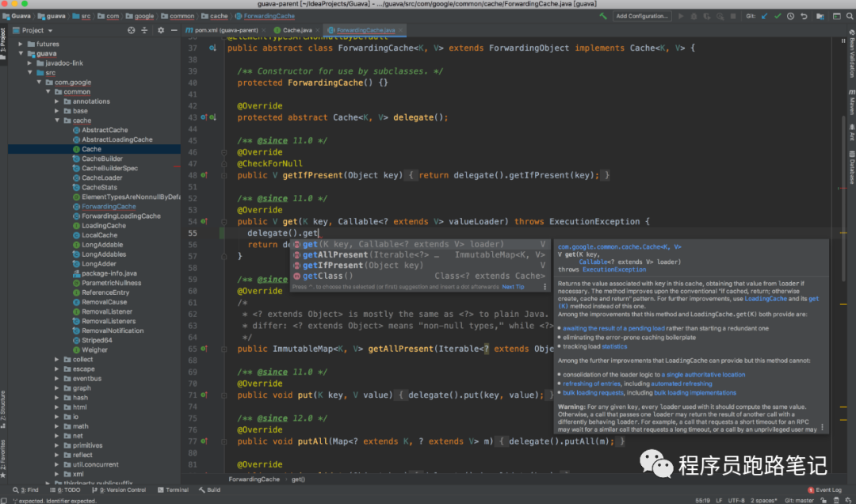The image size is (856, 504).
Task: Click the Git Update Project arrow icon
Action: [x=764, y=16]
